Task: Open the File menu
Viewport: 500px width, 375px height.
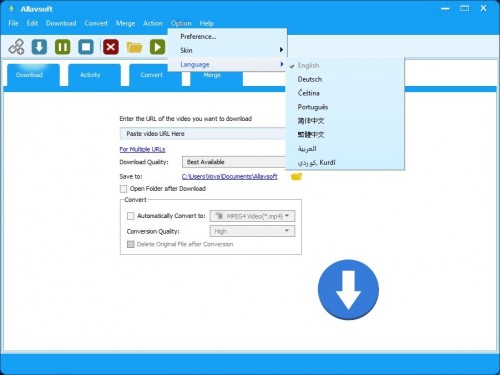Action: pos(13,23)
